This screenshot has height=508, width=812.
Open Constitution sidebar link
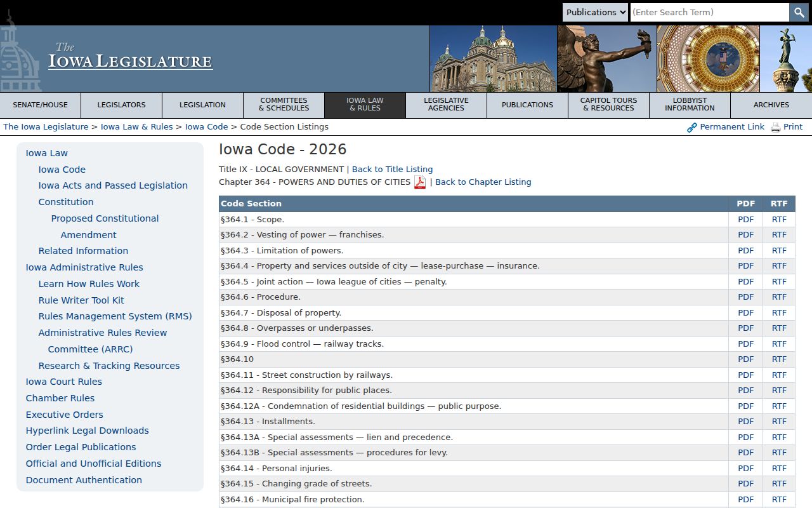66,202
